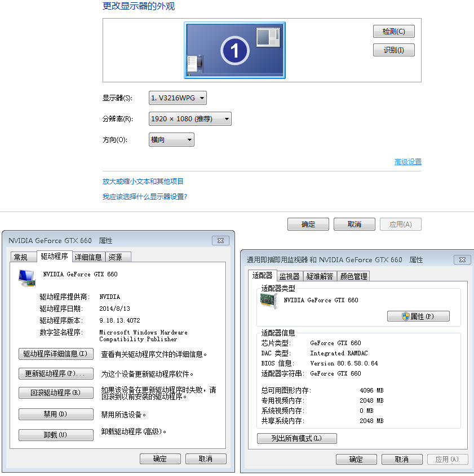Click 取消 in NVIDIA GeForce GTX 660 属性 dialog
This screenshot has width=474, height=476.
pos(206,459)
